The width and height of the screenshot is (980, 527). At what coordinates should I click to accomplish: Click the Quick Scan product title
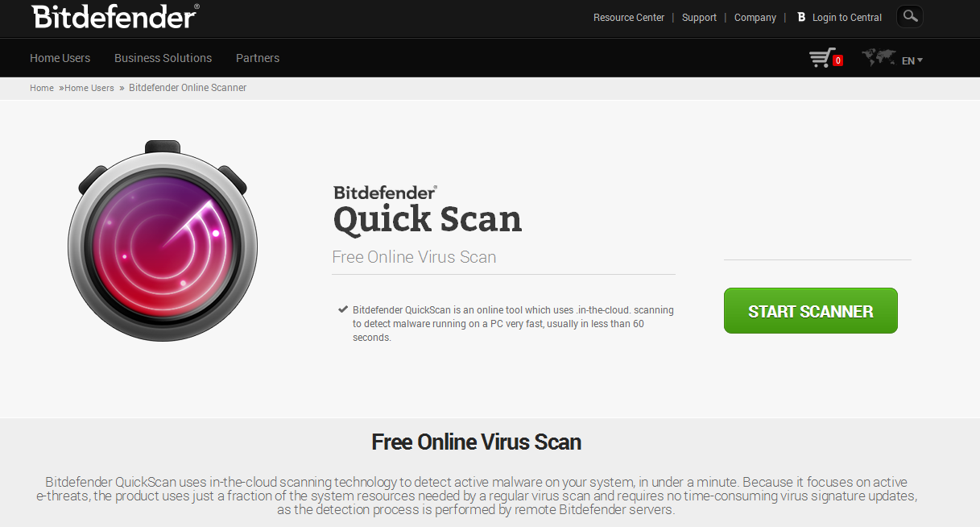[x=428, y=220]
